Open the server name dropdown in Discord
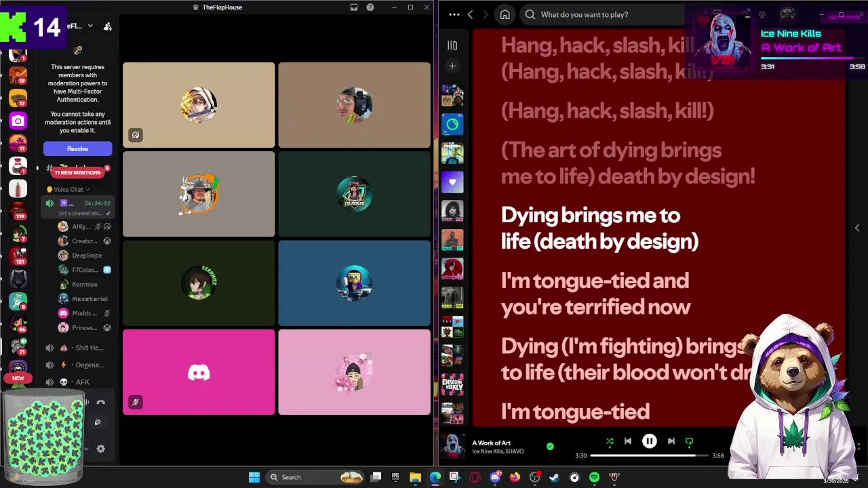Screen dimensions: 868x488 point(79,26)
